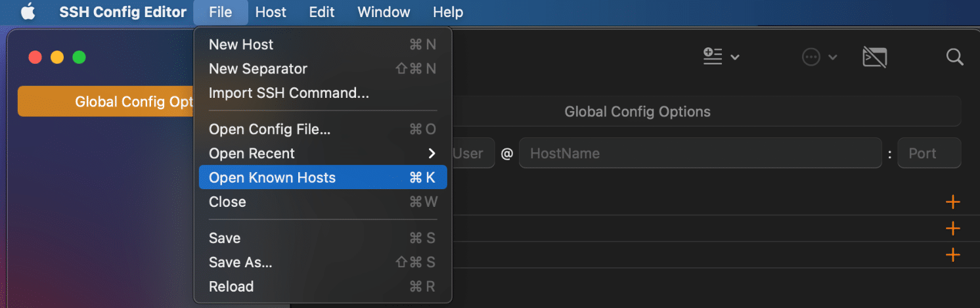Expand chevron beside the add host icon
This screenshot has height=308, width=980.
tap(735, 58)
